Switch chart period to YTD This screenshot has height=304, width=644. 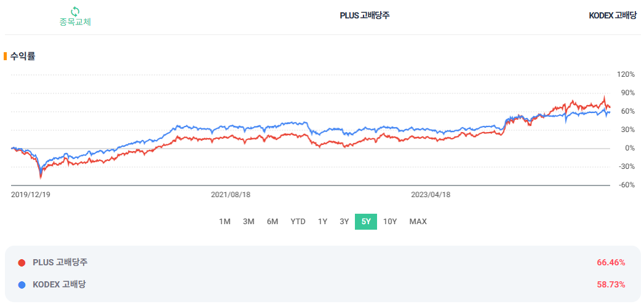[298, 222]
